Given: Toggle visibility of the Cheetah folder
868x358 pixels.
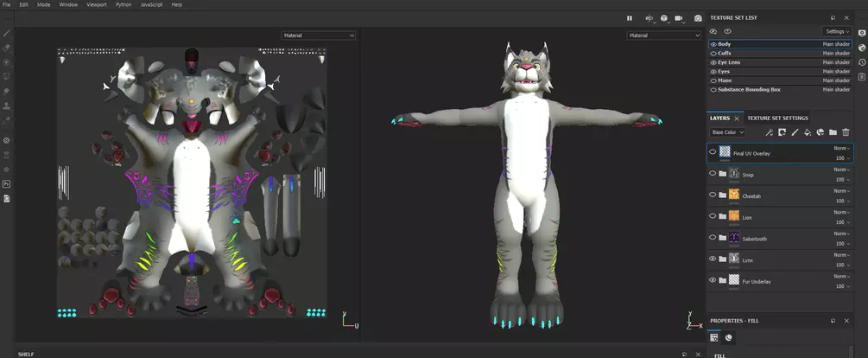Looking at the screenshot, I should point(713,195).
